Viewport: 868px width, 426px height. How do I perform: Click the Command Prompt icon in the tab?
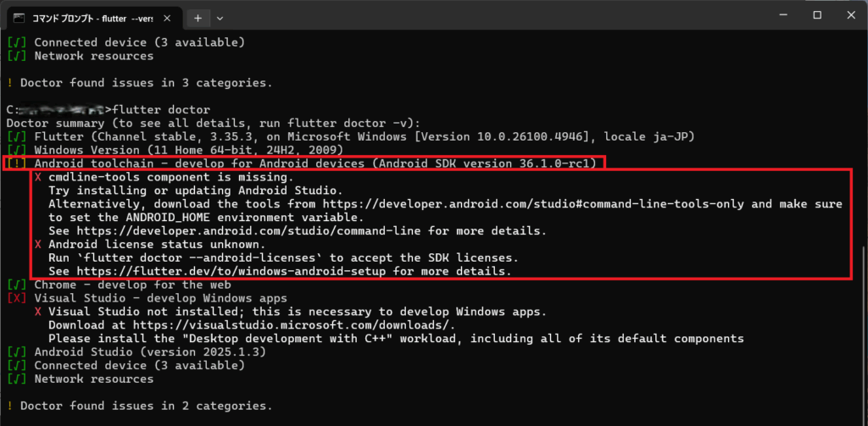tap(19, 17)
